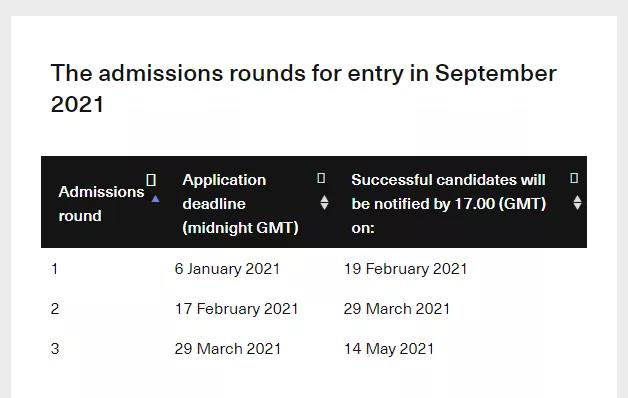Click admissions round 2 cell
Viewport: 628px width, 398px height.
pyautogui.click(x=55, y=309)
